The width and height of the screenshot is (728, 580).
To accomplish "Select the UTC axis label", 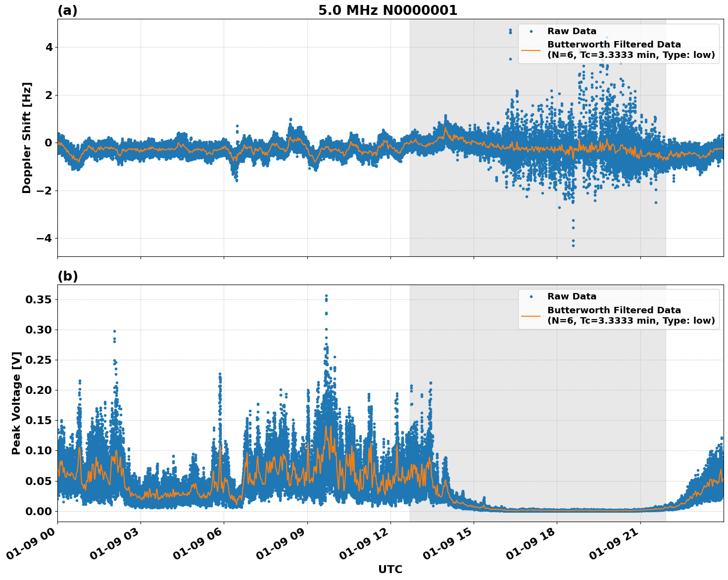I will [x=390, y=570].
